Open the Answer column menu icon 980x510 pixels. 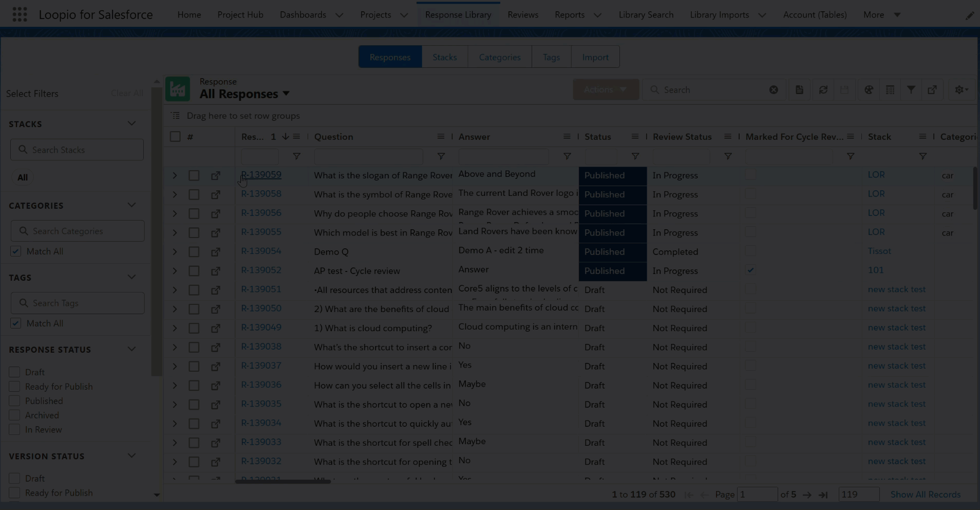[567, 137]
